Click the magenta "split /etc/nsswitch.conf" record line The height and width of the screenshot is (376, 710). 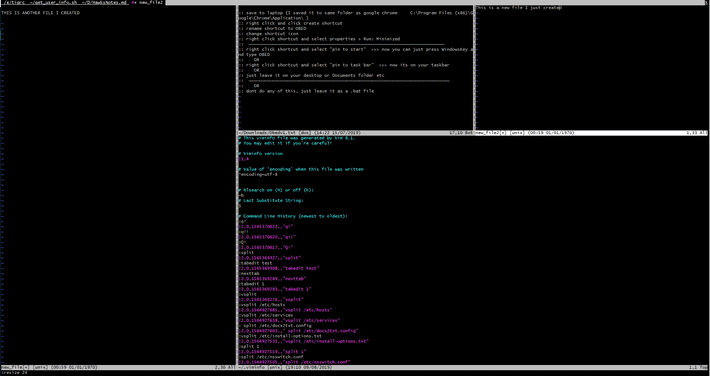pyautogui.click(x=295, y=362)
